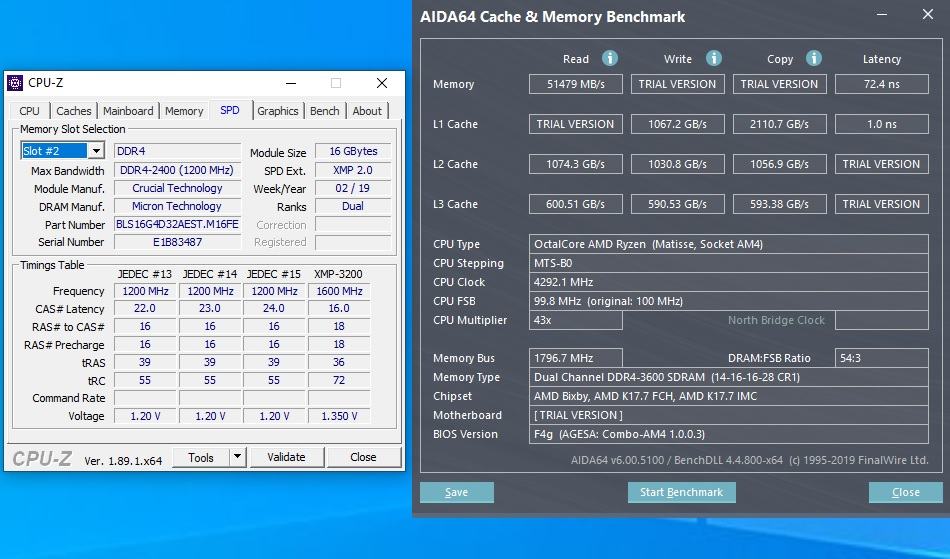Click the Read info icon in AIDA64

[x=610, y=58]
